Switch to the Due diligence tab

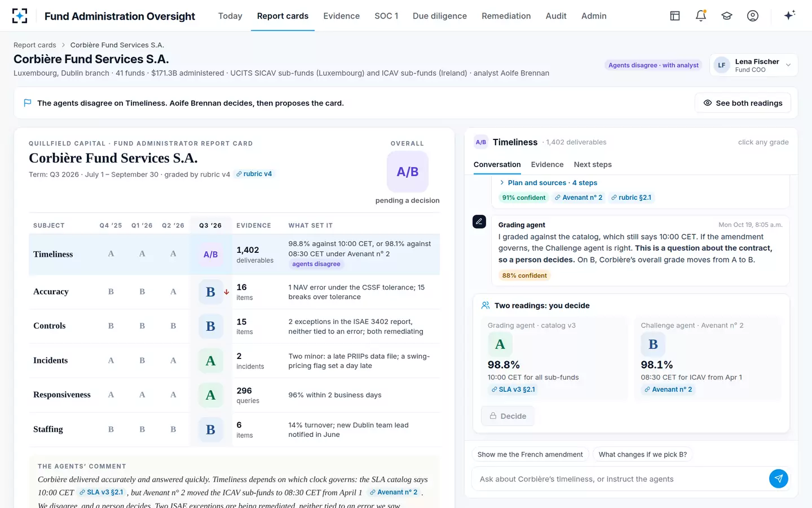(x=440, y=16)
